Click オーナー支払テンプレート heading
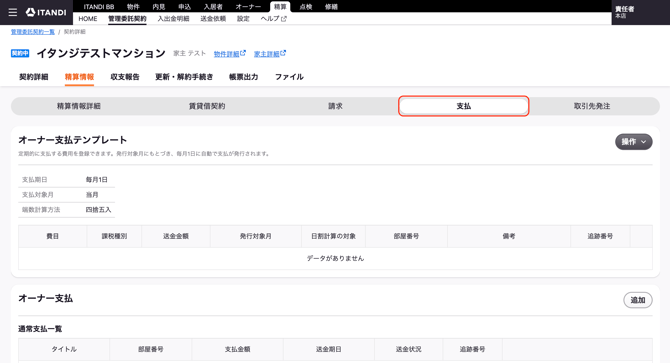The width and height of the screenshot is (670, 363). (x=73, y=140)
